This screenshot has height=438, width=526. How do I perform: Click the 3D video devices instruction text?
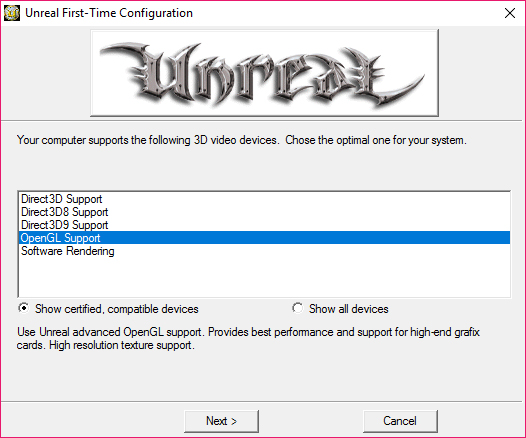(242, 140)
